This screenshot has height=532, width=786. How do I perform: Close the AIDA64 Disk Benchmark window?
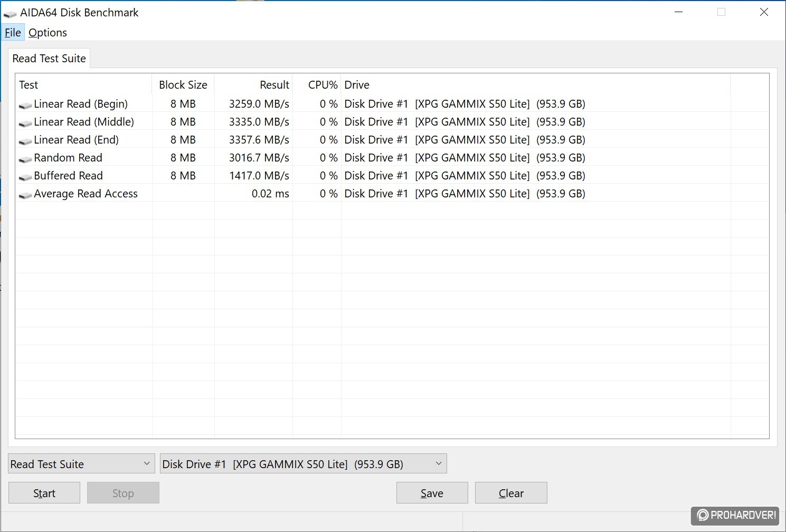(x=764, y=12)
